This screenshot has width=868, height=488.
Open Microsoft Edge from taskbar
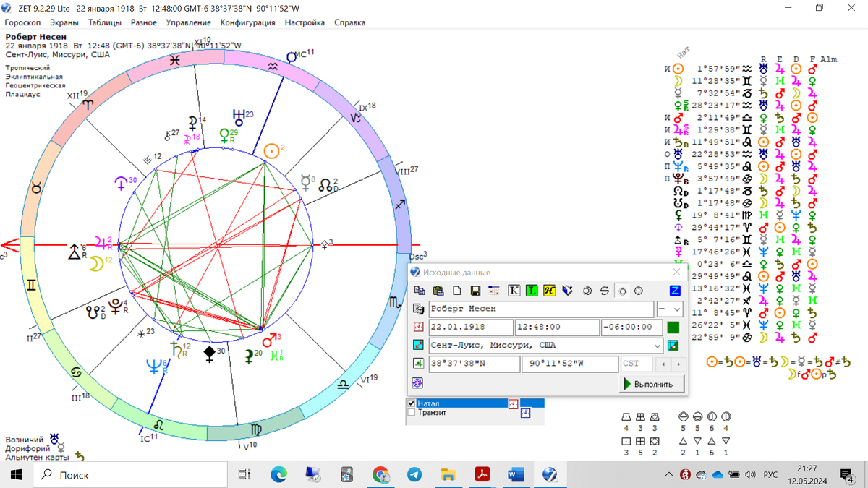click(x=278, y=475)
